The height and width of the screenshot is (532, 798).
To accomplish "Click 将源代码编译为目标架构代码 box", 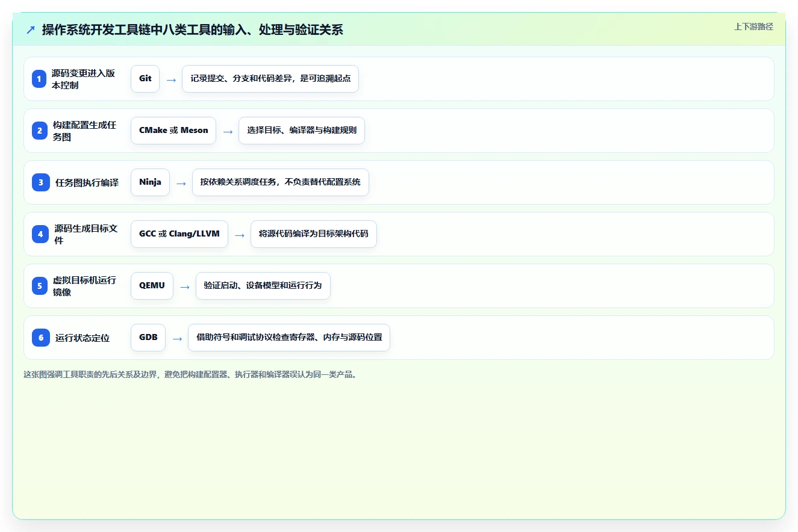I will pyautogui.click(x=314, y=234).
